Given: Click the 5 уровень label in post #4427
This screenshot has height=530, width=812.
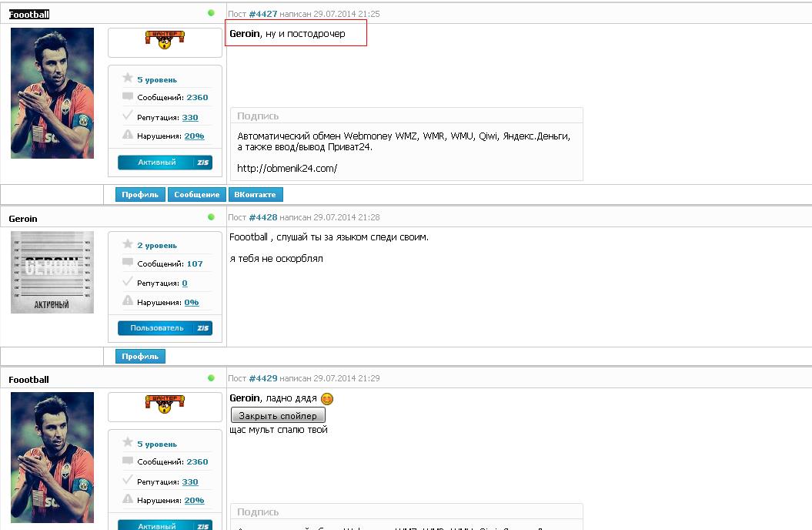Looking at the screenshot, I should click(x=157, y=80).
